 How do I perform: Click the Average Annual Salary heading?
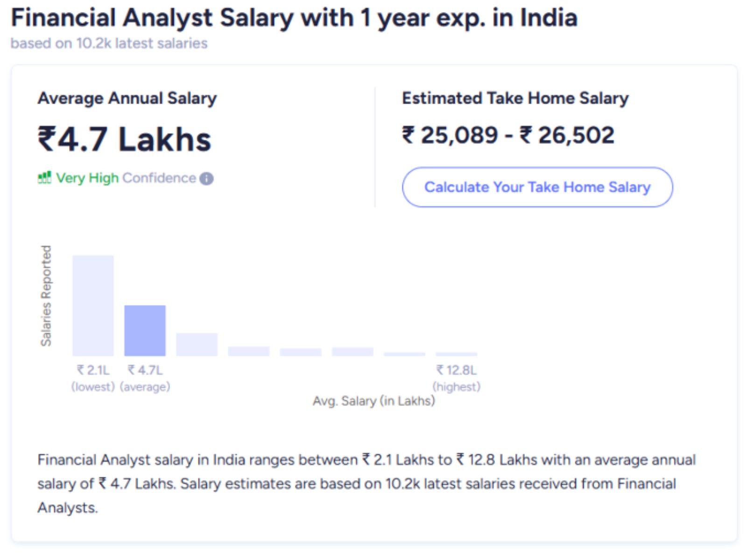(x=127, y=98)
